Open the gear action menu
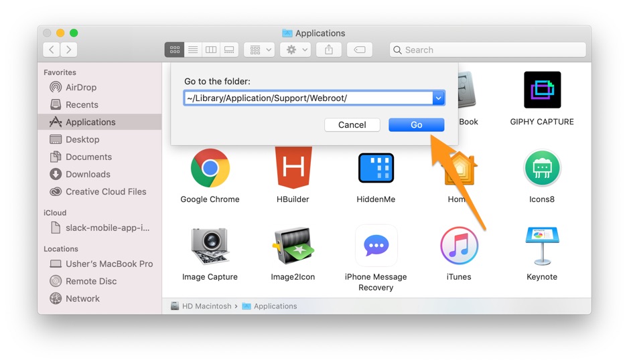This screenshot has height=364, width=629. coord(295,50)
